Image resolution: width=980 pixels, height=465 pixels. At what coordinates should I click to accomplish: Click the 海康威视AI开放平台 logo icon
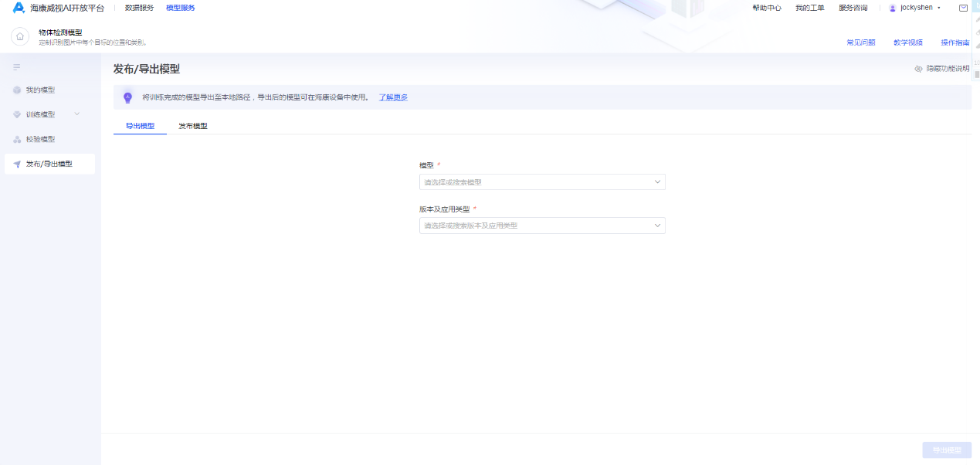point(19,8)
